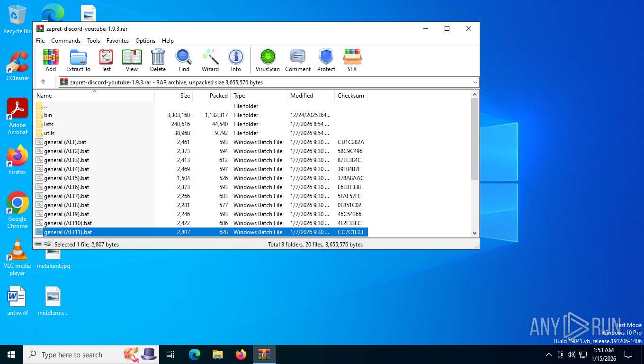644x364 pixels.
Task: Open the File menu
Action: pyautogui.click(x=40, y=41)
